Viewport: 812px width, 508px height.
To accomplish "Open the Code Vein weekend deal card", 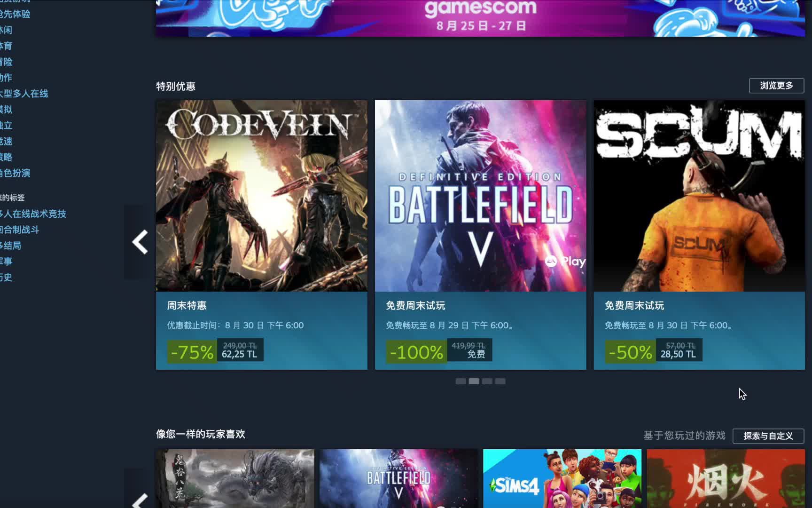I will tap(262, 235).
